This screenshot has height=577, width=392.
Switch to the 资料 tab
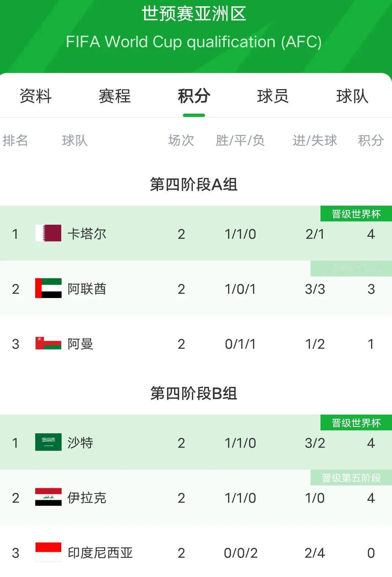[x=36, y=96]
